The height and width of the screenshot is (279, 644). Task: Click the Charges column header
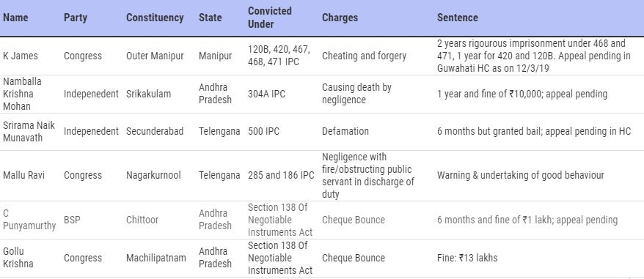point(340,18)
